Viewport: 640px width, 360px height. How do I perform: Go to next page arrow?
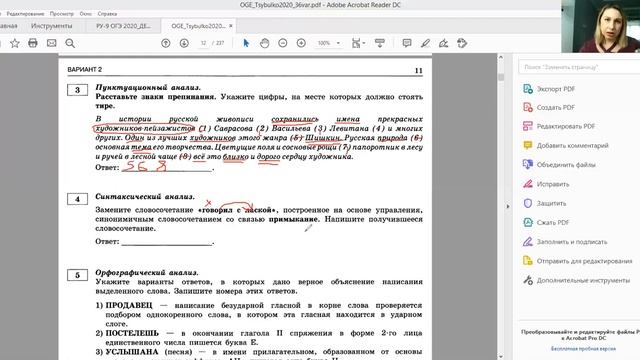click(x=184, y=43)
